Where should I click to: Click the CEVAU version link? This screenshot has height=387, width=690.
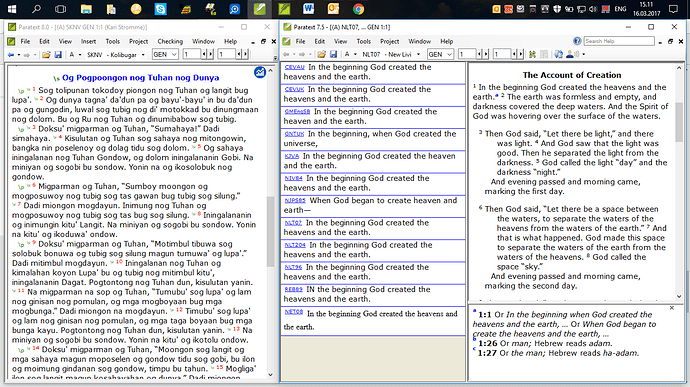[x=294, y=67]
